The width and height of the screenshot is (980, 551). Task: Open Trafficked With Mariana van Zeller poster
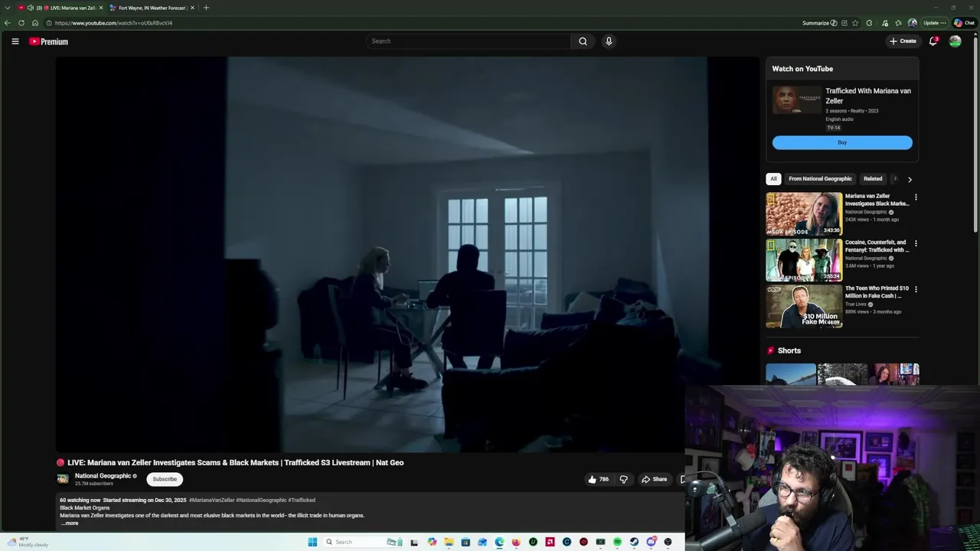pyautogui.click(x=796, y=99)
